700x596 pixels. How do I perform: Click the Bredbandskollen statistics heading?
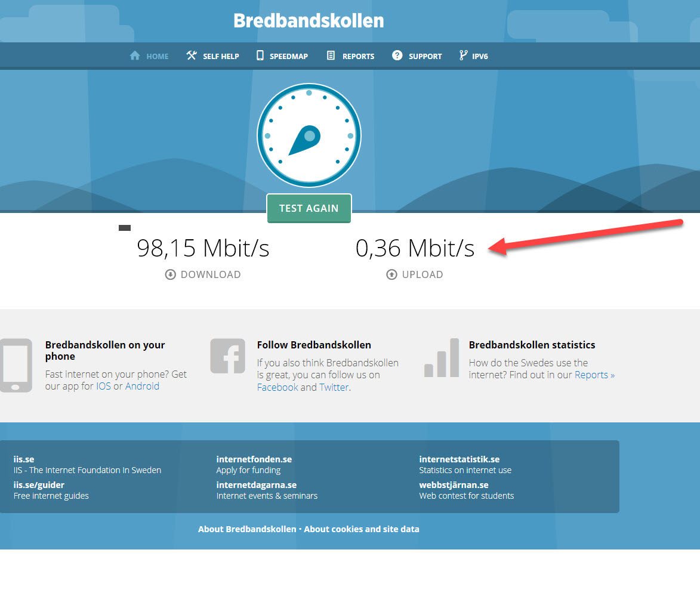(532, 345)
